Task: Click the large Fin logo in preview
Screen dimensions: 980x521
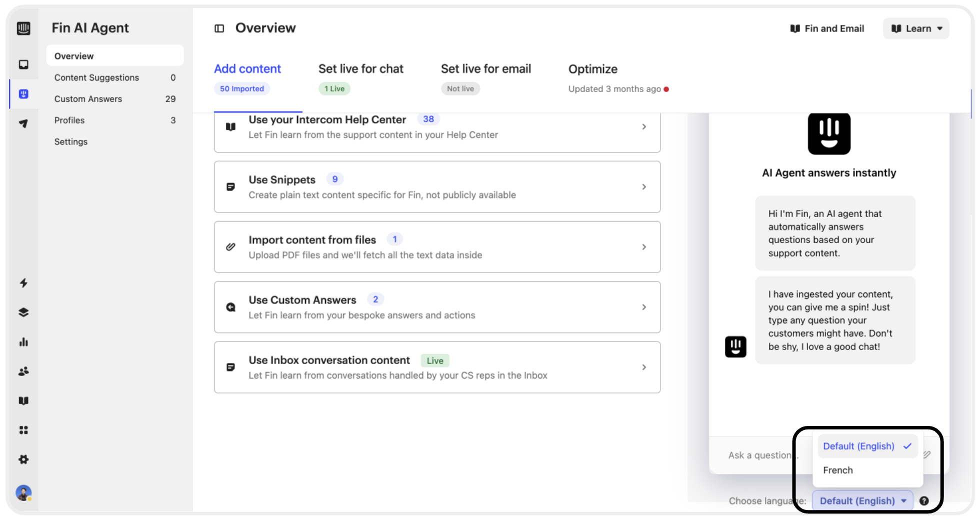Action: coord(829,133)
